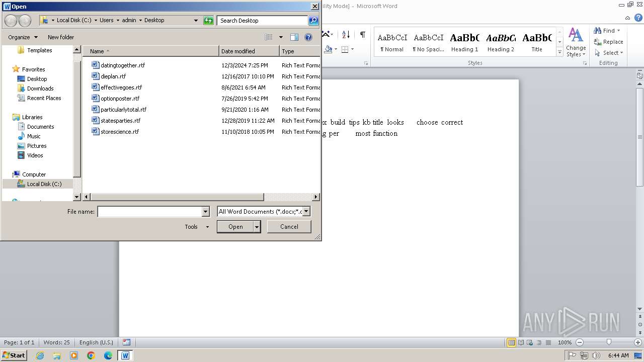Image resolution: width=644 pixels, height=362 pixels.
Task: Open the Start menu
Action: pyautogui.click(x=14, y=355)
